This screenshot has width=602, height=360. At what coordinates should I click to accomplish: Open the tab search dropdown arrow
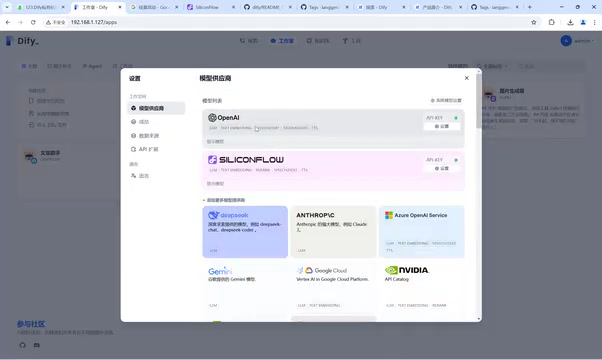pos(7,7)
